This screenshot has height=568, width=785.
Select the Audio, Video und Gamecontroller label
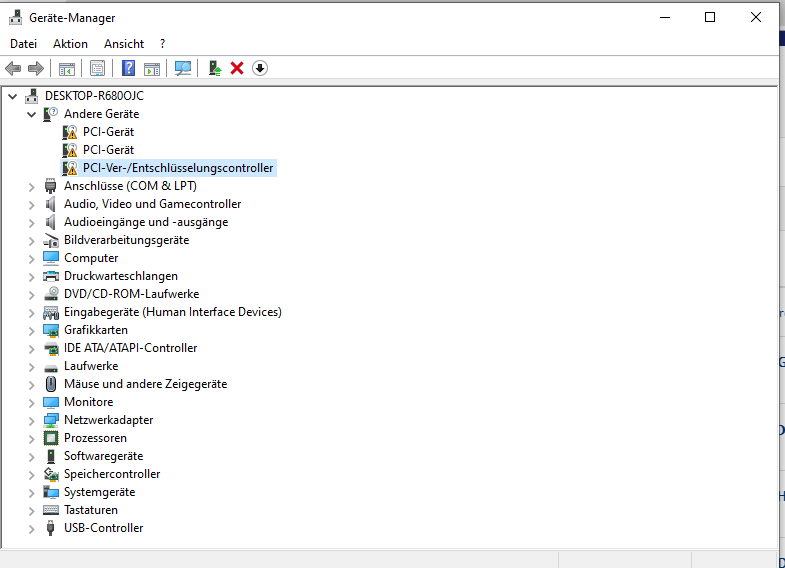point(152,204)
